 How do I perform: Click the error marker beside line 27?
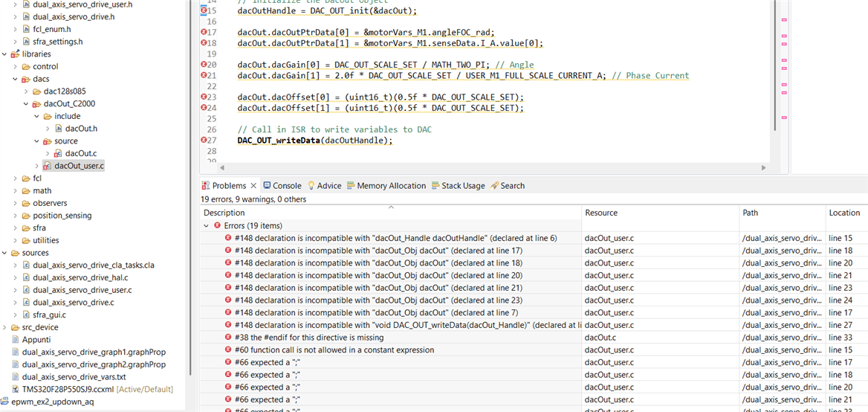coord(204,140)
